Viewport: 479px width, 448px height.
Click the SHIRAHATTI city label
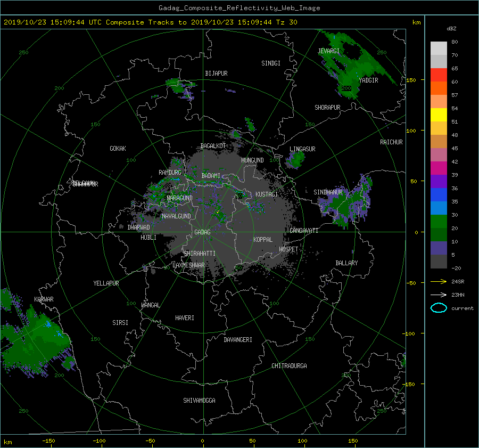[199, 254]
